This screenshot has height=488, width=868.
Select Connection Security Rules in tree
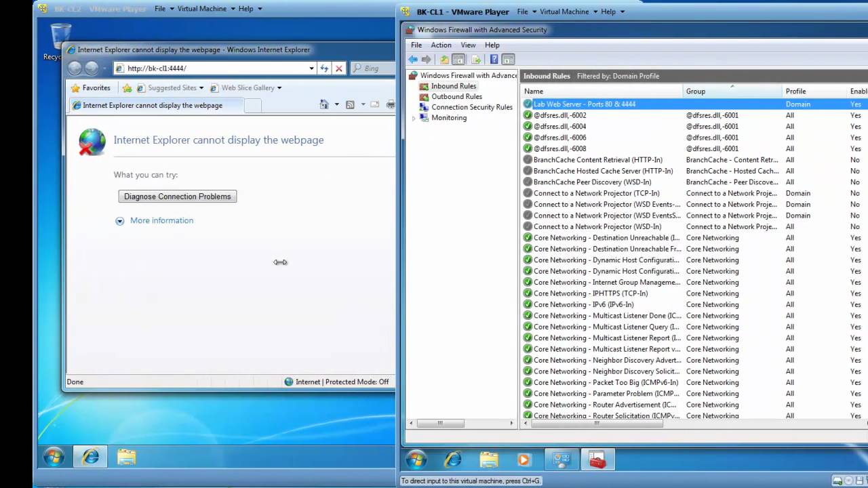(x=472, y=107)
